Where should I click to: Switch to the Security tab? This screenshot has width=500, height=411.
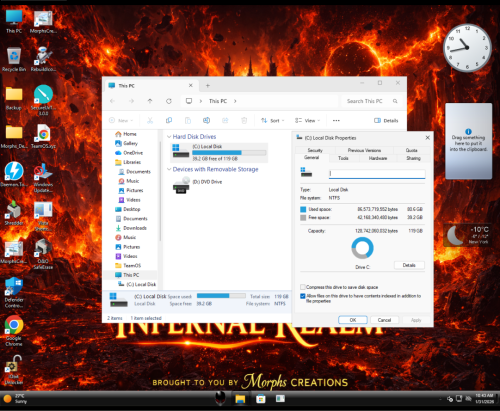click(315, 150)
